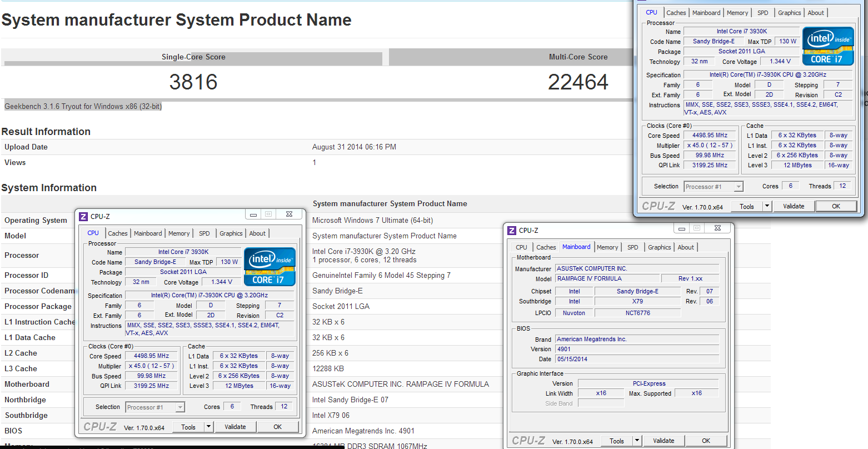Click the GenuineIntel Family 6 Model 45 Stepping 7 value
This screenshot has height=449, width=868.
[x=381, y=276]
